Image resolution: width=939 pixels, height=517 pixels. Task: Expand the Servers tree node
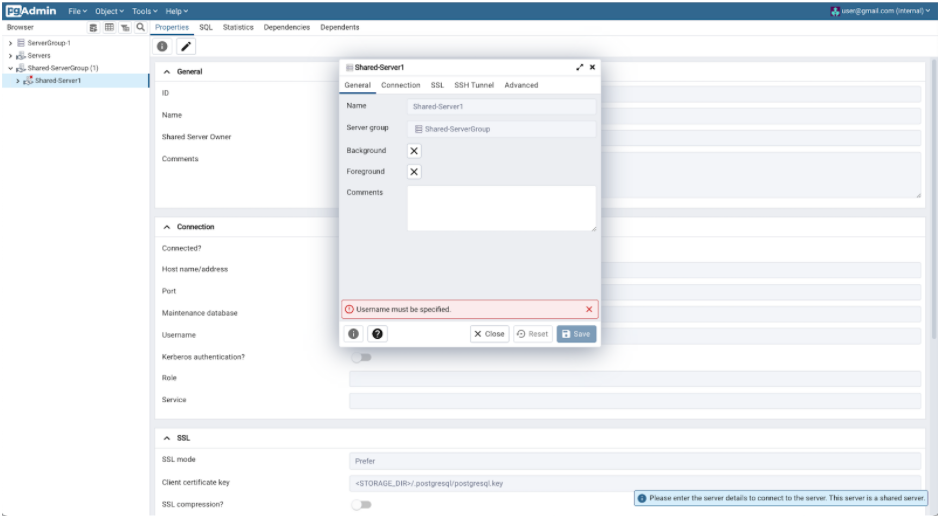point(10,56)
